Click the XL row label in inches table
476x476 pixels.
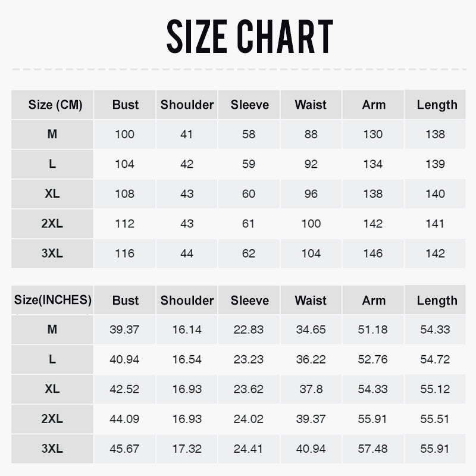(52, 389)
